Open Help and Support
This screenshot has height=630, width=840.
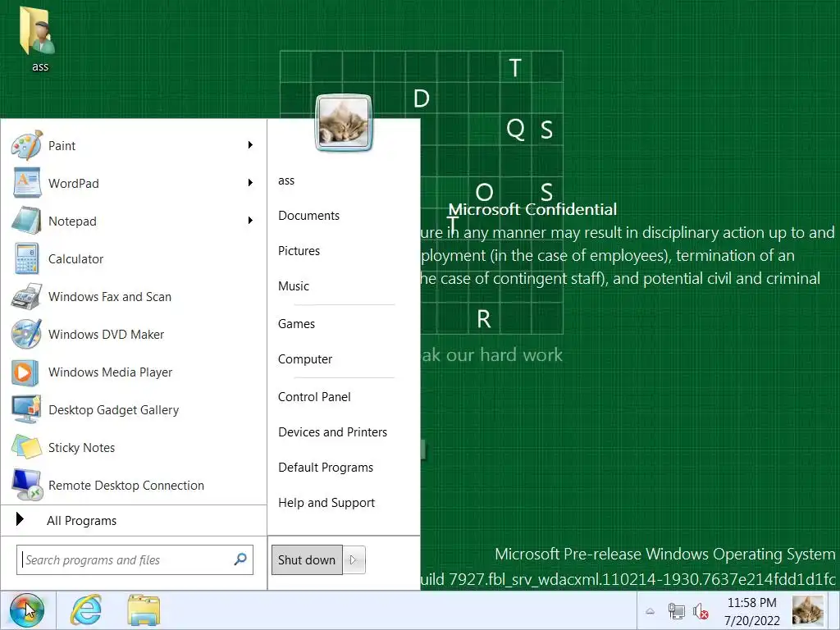326,503
